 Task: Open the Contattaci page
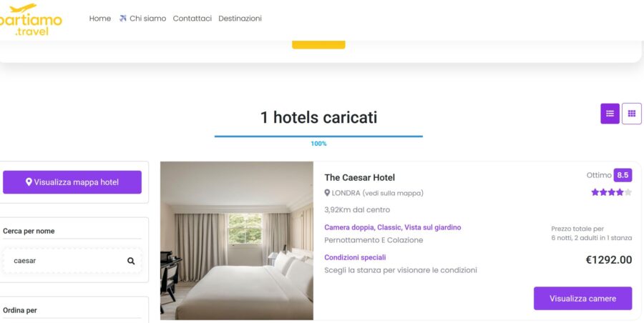click(x=192, y=19)
